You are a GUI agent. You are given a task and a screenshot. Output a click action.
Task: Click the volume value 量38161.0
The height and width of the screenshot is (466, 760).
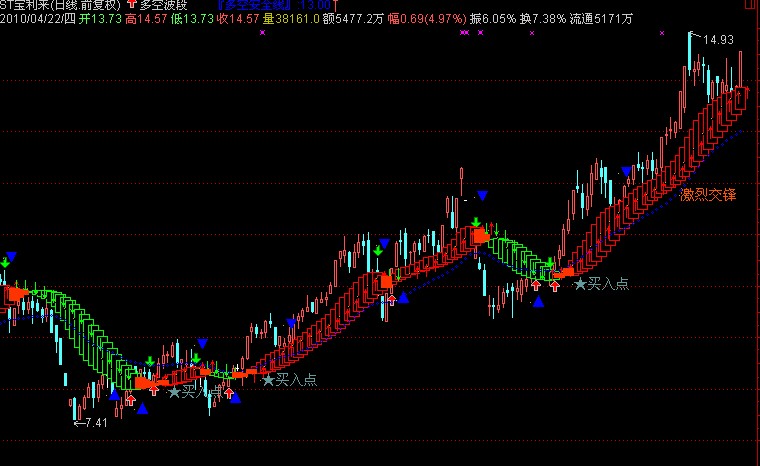[x=291, y=19]
